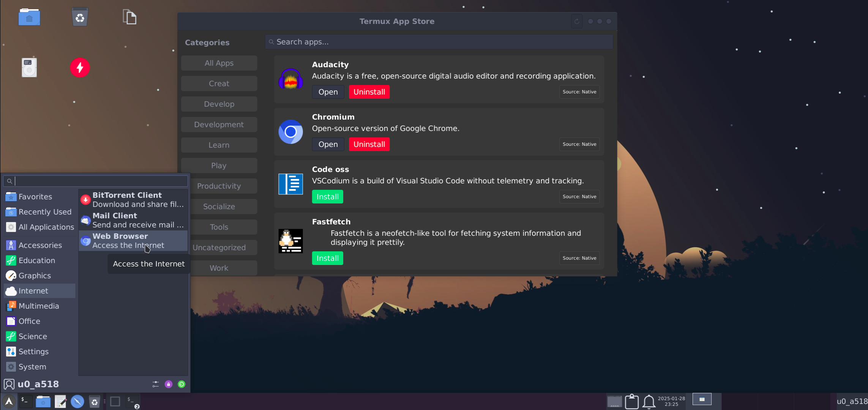The height and width of the screenshot is (410, 868).
Task: Open the text editor taskbar icon
Action: pos(60,401)
